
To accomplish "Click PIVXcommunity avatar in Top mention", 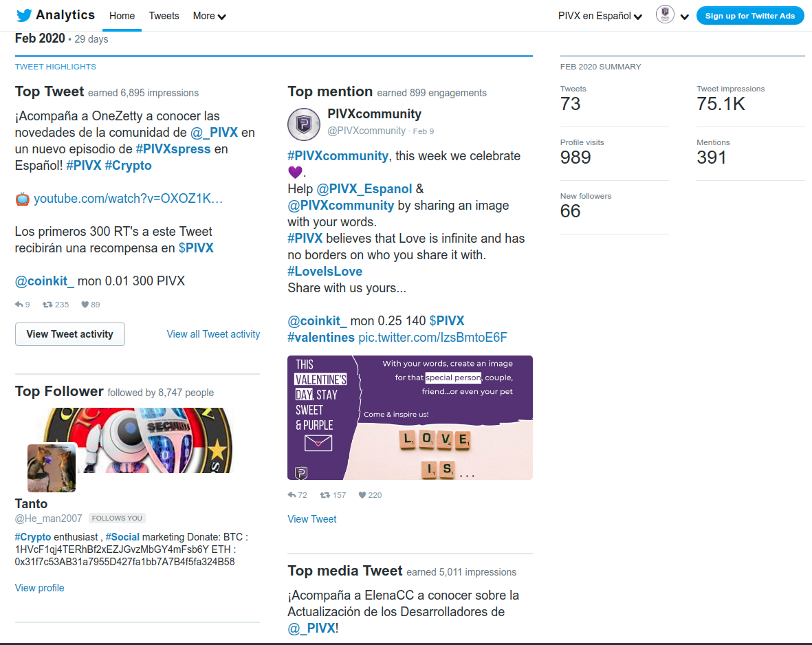I will point(303,124).
